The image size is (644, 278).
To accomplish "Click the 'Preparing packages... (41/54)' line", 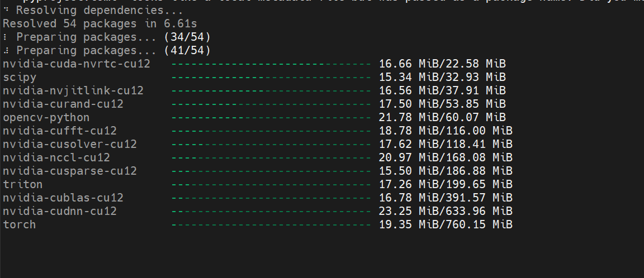I will tap(106, 50).
